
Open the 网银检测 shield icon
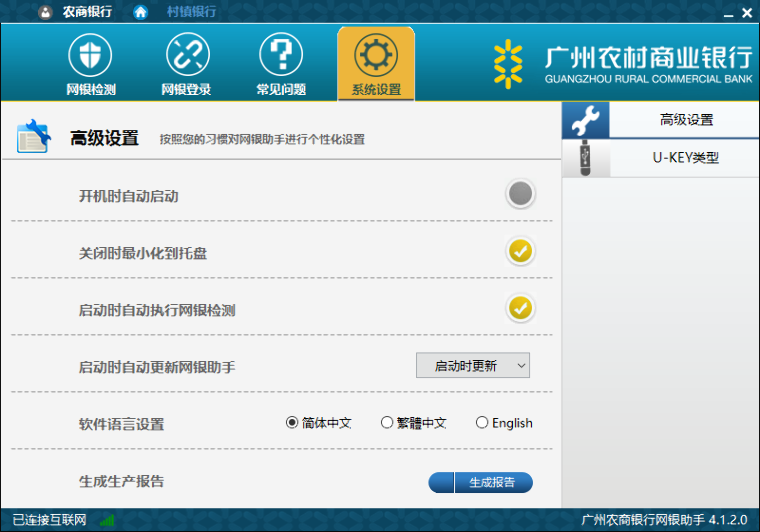(x=90, y=55)
